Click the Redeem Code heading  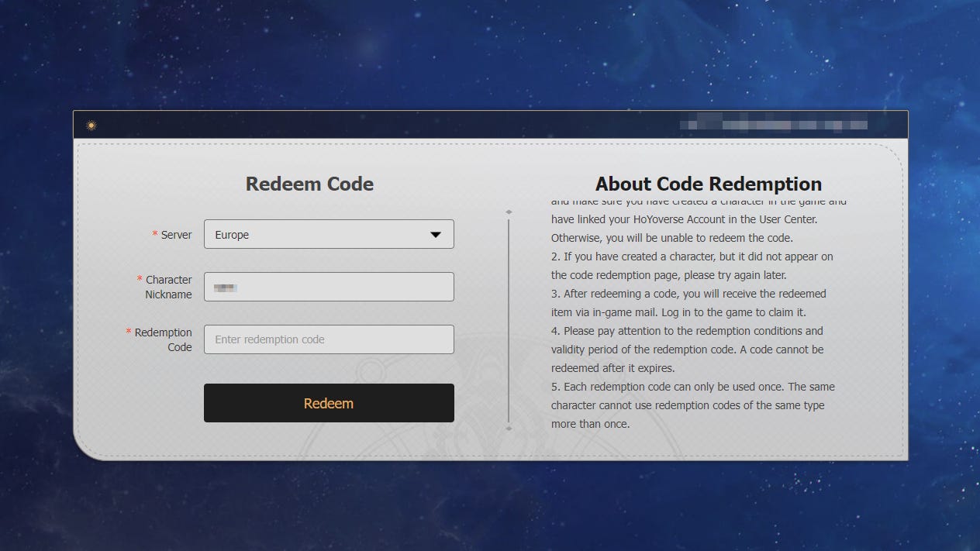coord(309,184)
